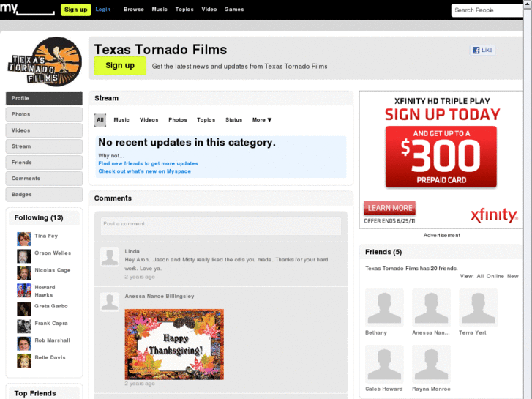This screenshot has height=399, width=532.
Task: Open Greta Garbo's avatar picture
Action: (x=23, y=309)
